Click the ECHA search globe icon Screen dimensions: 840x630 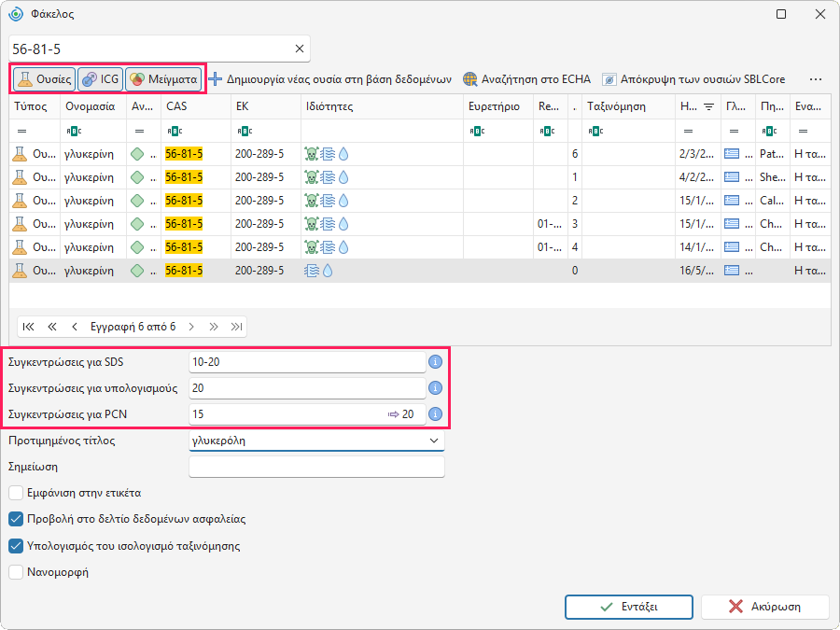(469, 79)
